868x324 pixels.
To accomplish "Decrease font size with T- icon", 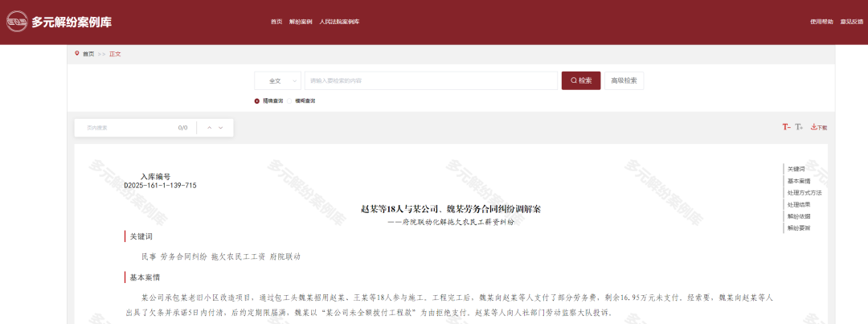I will pyautogui.click(x=786, y=127).
